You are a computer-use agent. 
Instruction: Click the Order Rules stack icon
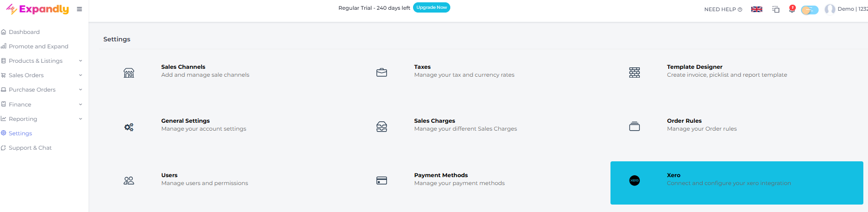[x=635, y=126]
